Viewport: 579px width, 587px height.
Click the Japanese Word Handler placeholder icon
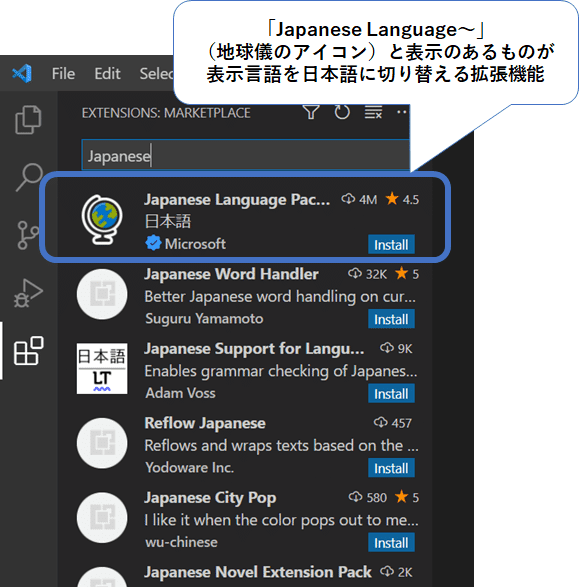[x=102, y=294]
